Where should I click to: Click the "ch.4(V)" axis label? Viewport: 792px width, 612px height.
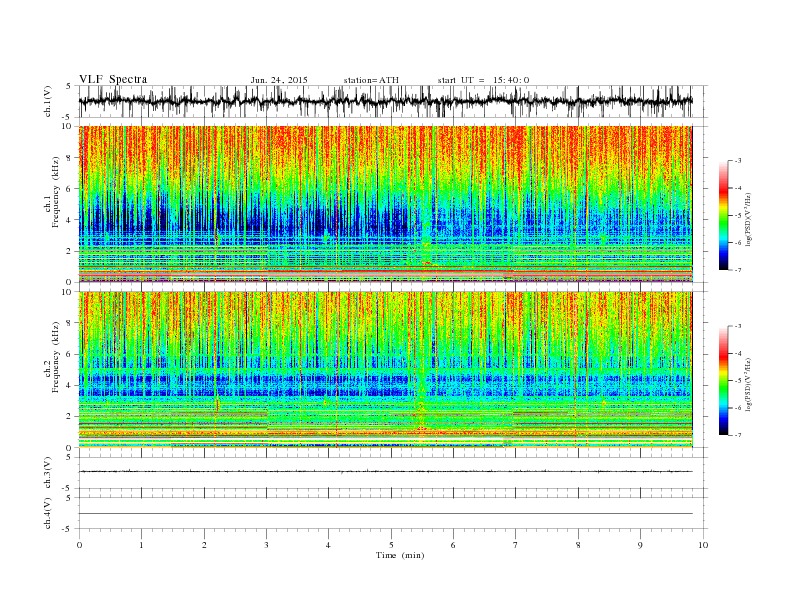(48, 513)
